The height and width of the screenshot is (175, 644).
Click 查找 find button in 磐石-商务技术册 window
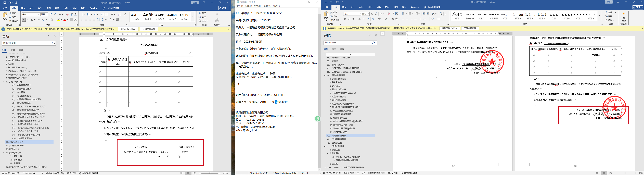(609, 12)
